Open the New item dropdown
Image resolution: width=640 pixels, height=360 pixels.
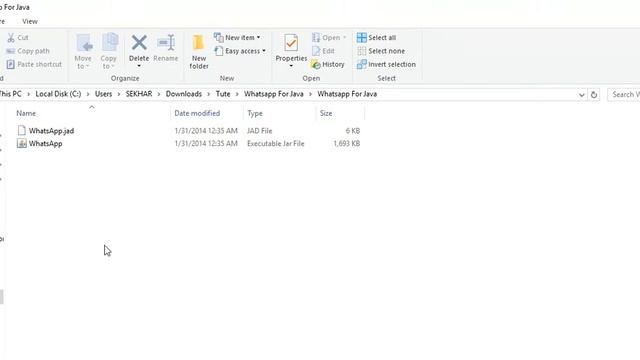tap(237, 38)
